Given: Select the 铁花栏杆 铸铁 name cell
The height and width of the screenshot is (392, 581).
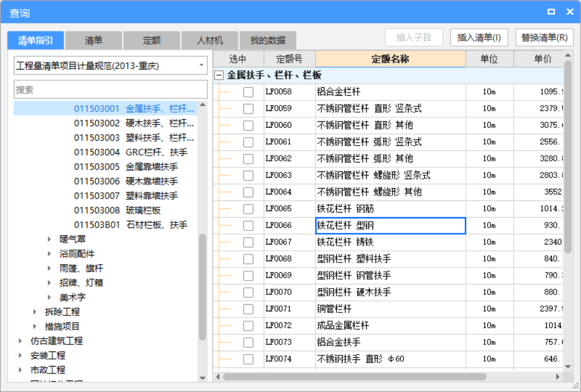Looking at the screenshot, I should click(390, 242).
